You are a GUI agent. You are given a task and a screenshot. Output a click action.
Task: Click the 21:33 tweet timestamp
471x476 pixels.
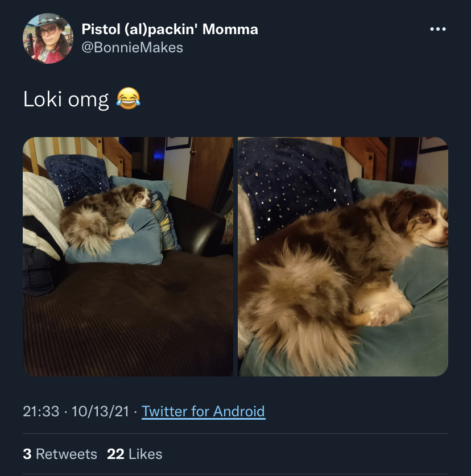[x=41, y=412]
